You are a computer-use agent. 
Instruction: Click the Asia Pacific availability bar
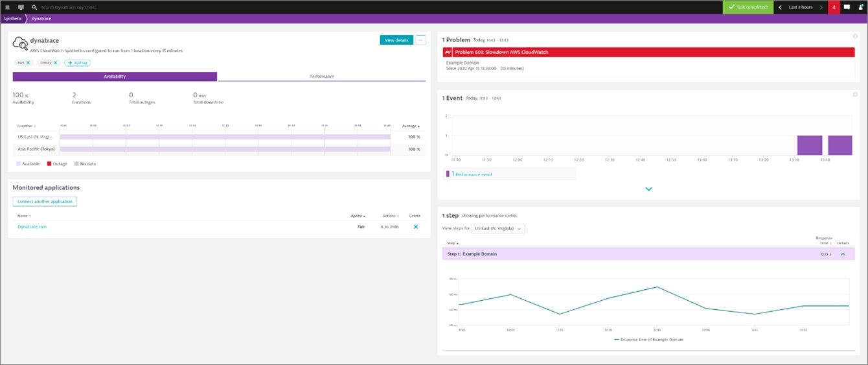(x=225, y=149)
